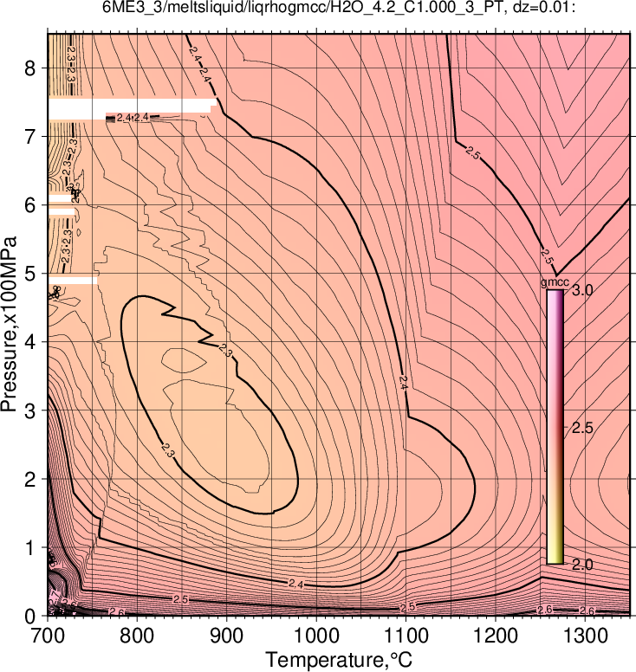Click the 'gmcc' unit label above colorbar
Image resolution: width=636 pixels, height=672 pixels.
click(555, 282)
